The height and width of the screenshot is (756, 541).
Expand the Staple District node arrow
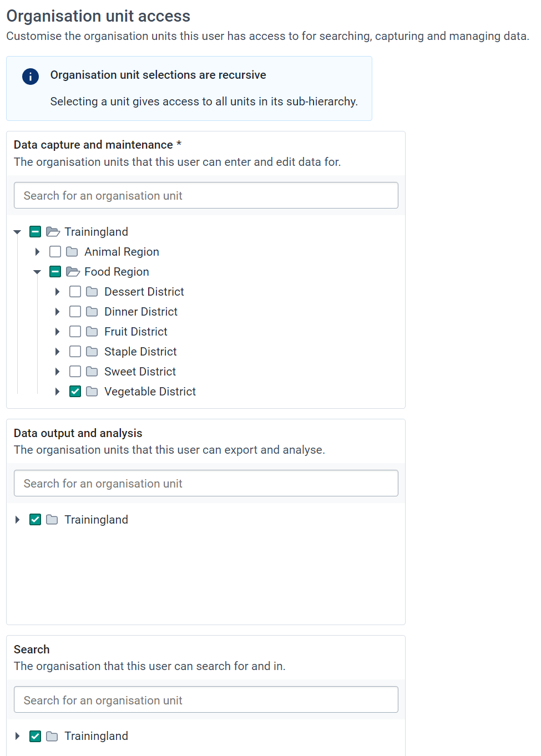57,352
